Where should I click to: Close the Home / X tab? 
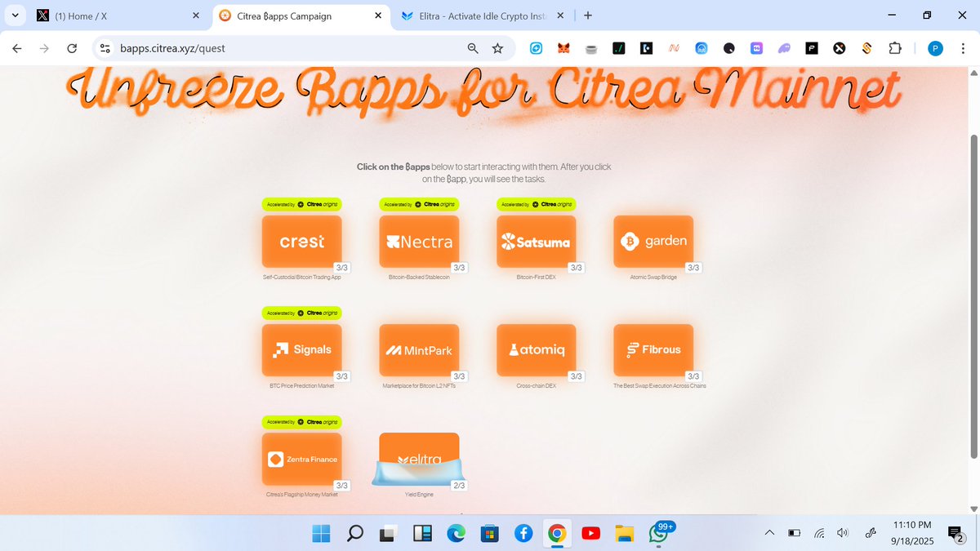[195, 16]
